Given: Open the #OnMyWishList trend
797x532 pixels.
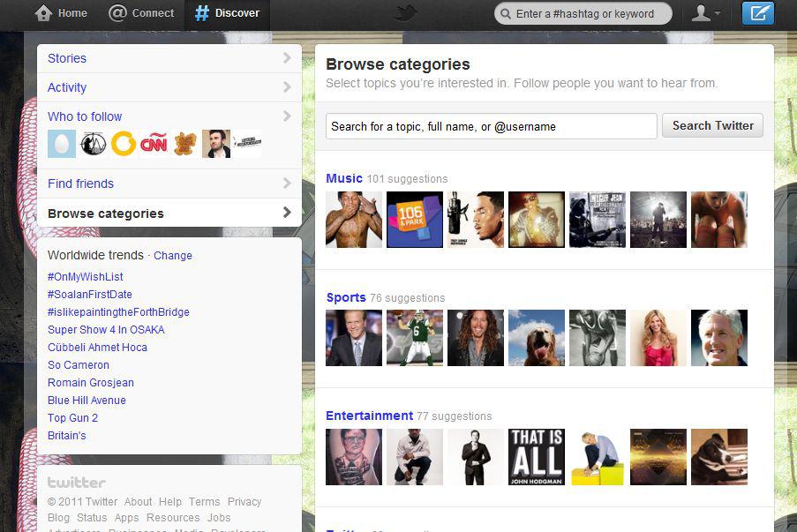Looking at the screenshot, I should (86, 277).
